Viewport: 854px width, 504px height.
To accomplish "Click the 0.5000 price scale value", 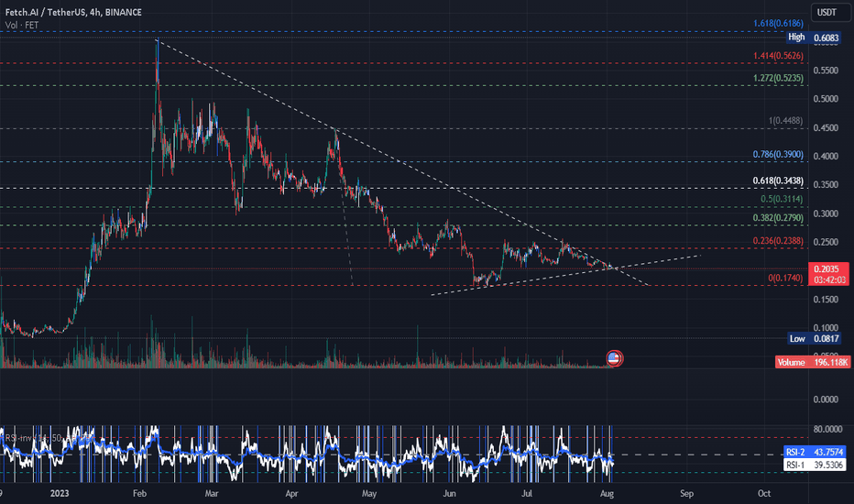I will click(x=826, y=99).
